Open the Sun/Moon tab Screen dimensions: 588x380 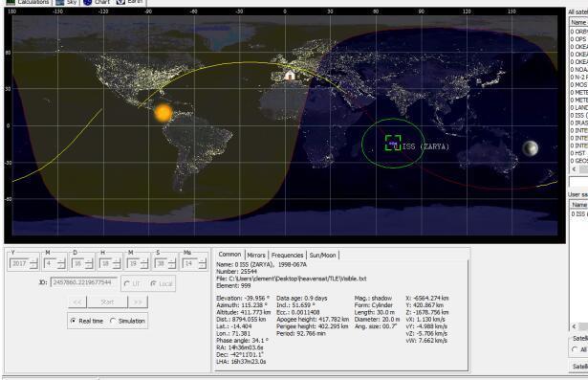point(322,255)
